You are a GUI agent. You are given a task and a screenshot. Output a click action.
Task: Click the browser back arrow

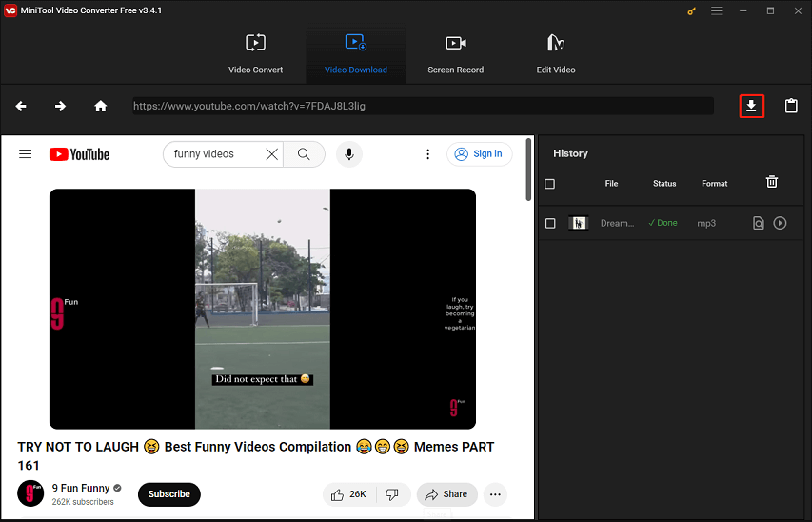click(21, 107)
